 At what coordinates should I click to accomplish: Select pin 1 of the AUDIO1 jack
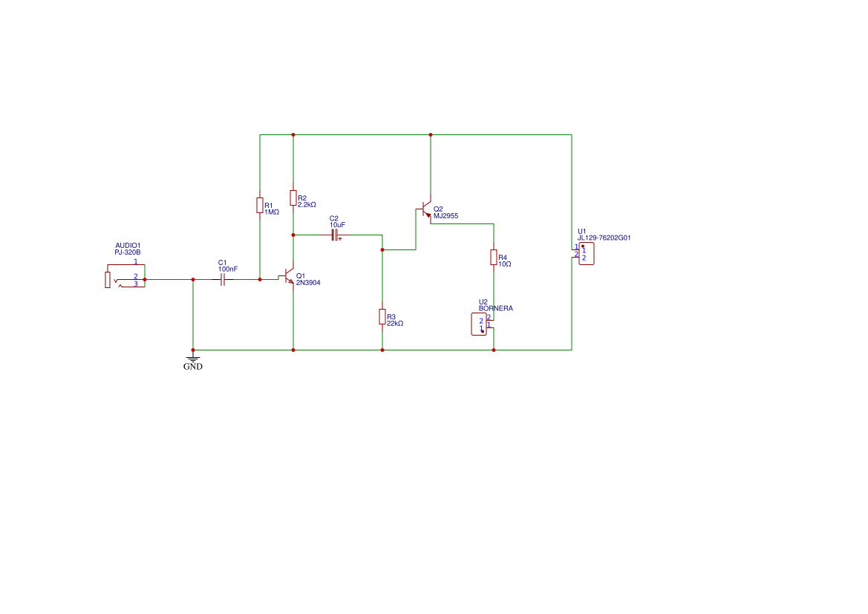coord(136,262)
